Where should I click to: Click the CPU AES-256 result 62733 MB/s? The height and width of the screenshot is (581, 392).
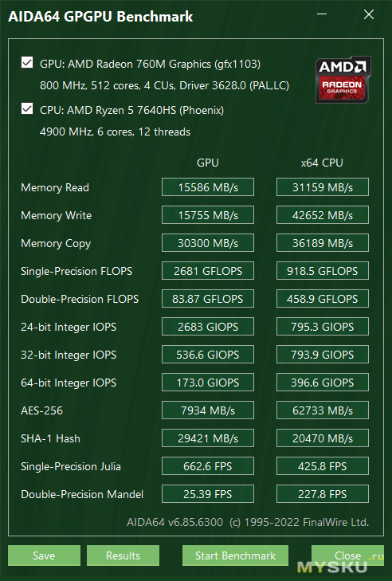tap(323, 410)
